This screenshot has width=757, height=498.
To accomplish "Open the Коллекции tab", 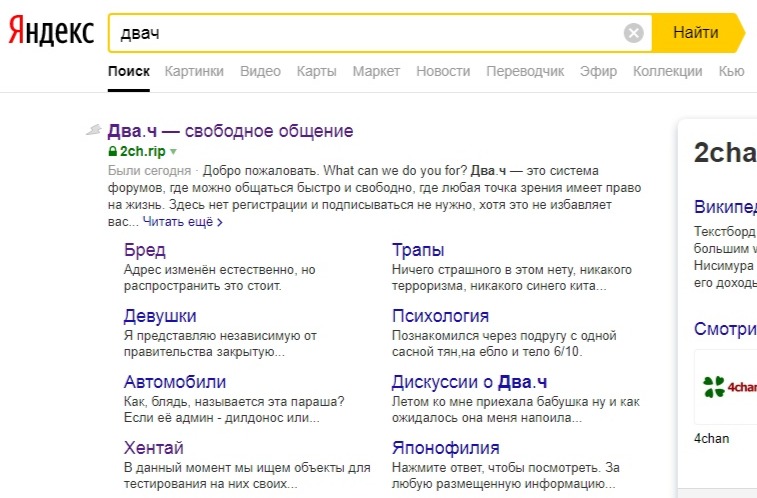I will [668, 71].
